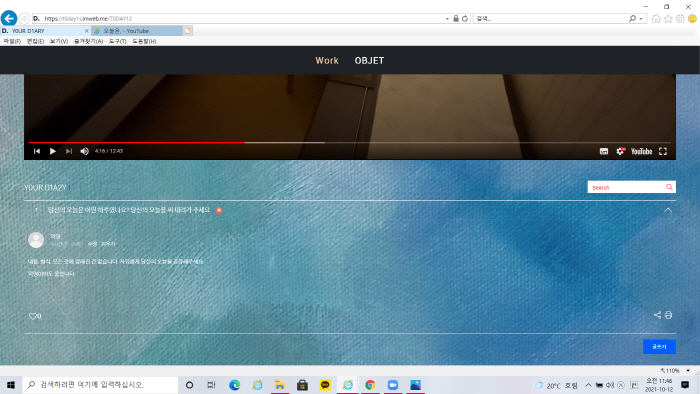Image resolution: width=700 pixels, height=394 pixels.
Task: Open the 110% zoom level dropdown
Action: pyautogui.click(x=688, y=370)
